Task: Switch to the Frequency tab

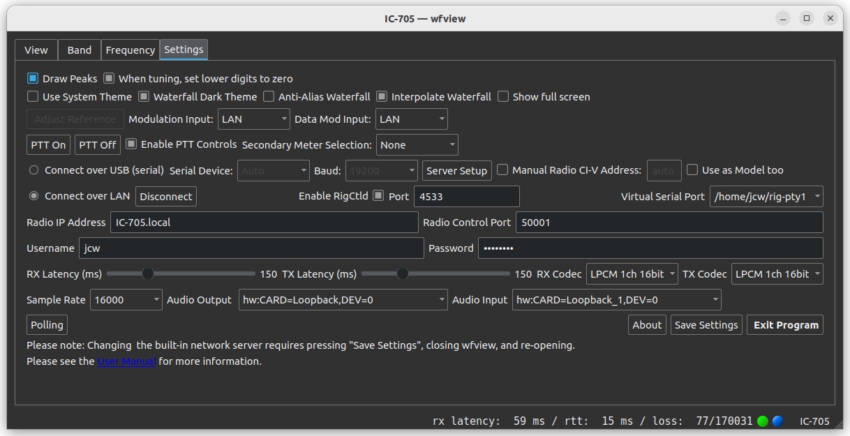Action: click(130, 50)
